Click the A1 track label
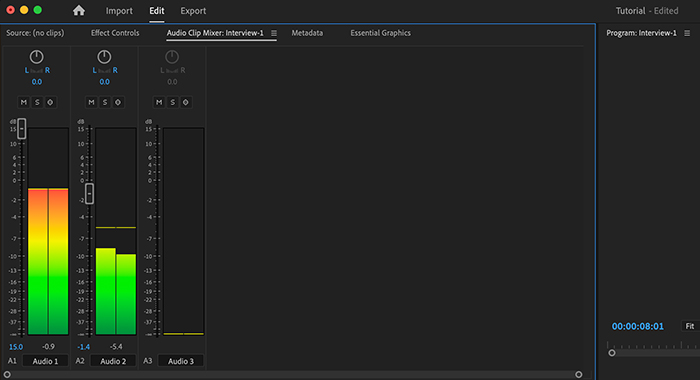Screen dimensions: 700x380 tap(12, 361)
